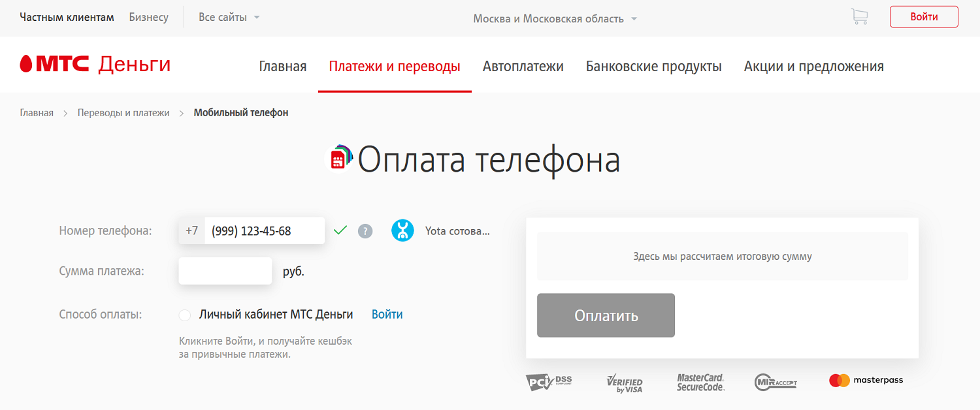This screenshot has width=980, height=410.
Task: Click the Мобильный телефон breadcrumb text
Action: pos(241,113)
